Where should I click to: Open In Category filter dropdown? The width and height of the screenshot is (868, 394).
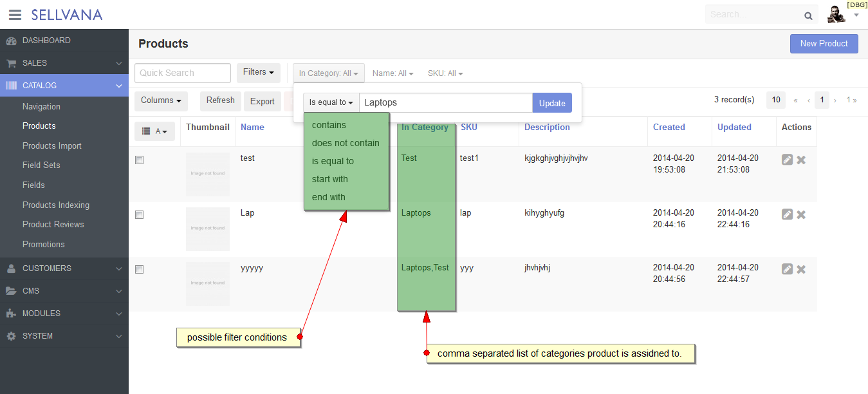pyautogui.click(x=329, y=73)
